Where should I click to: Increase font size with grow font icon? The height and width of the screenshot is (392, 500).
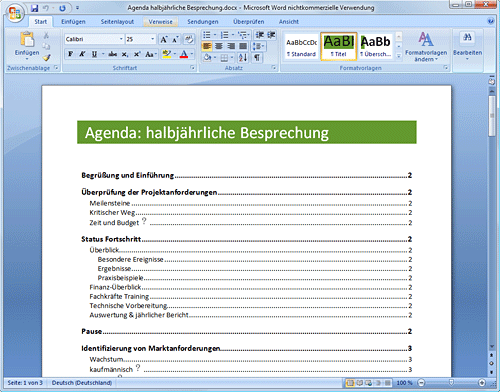point(164,40)
